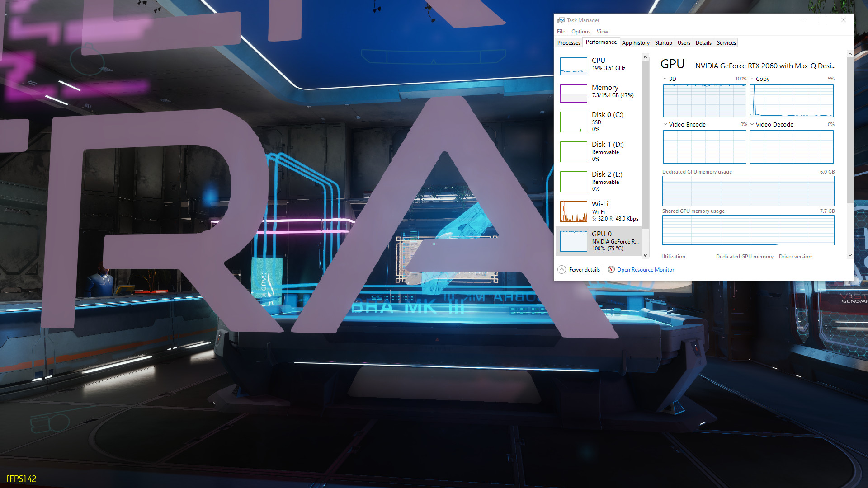Viewport: 868px width, 488px height.
Task: Open the Video Decode graph dropdown
Action: (752, 124)
